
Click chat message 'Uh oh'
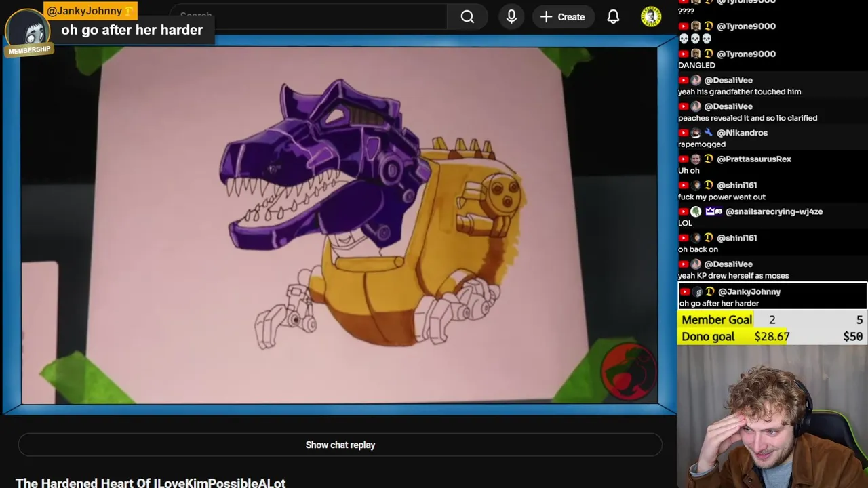[x=688, y=171]
